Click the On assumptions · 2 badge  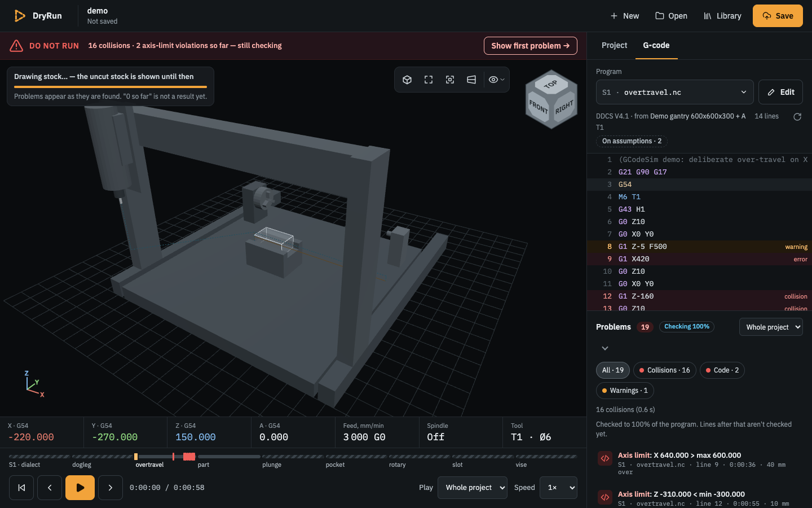[632, 141]
